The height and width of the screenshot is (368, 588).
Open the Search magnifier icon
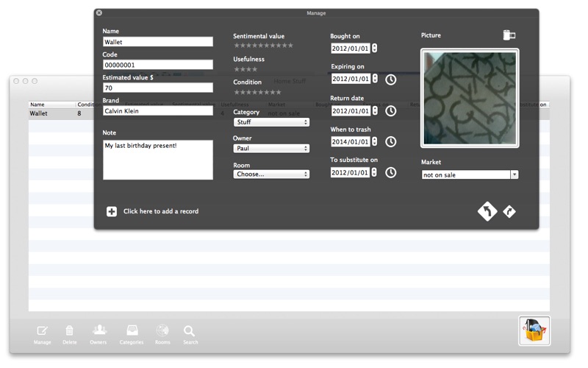[190, 331]
